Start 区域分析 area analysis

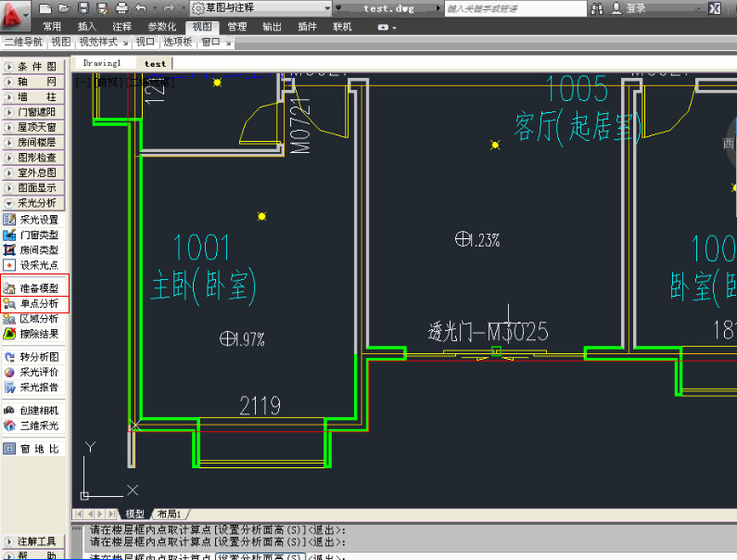click(x=38, y=318)
